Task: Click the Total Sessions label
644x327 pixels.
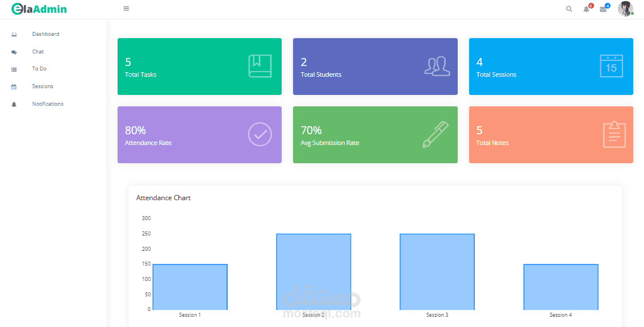Action: (496, 75)
